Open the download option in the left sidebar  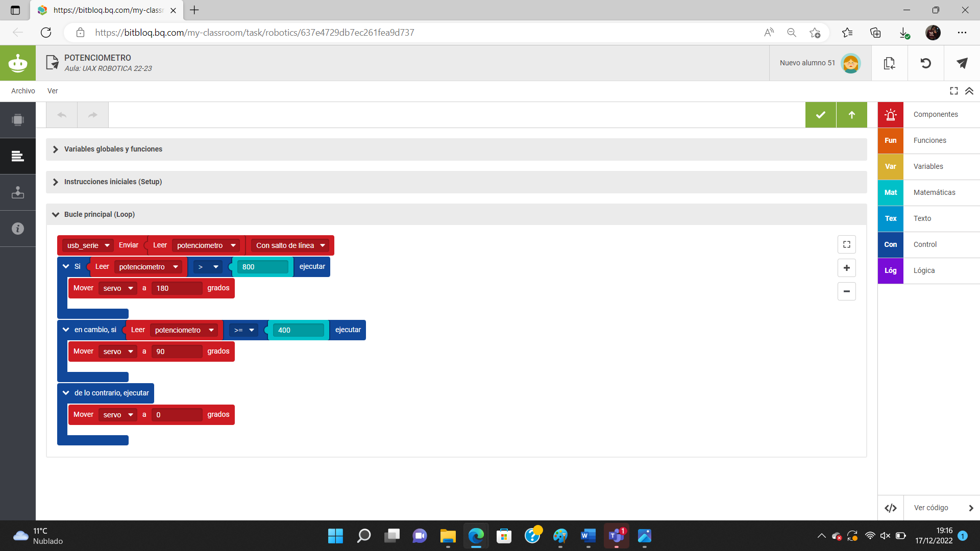pyautogui.click(x=18, y=192)
